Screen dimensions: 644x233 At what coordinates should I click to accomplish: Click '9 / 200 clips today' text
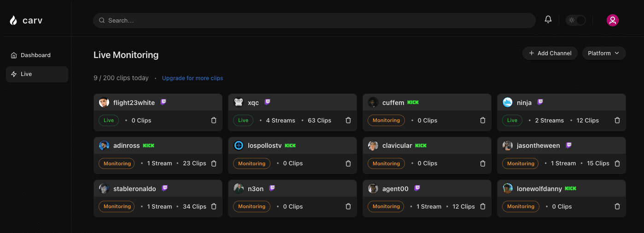pos(121,78)
